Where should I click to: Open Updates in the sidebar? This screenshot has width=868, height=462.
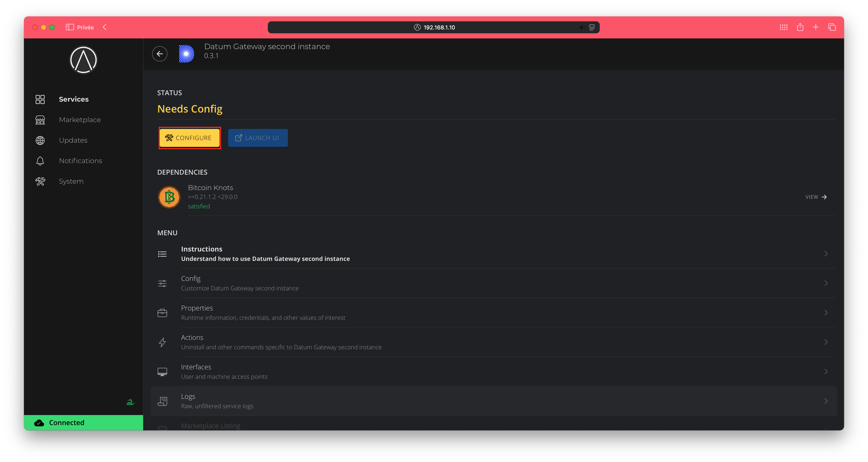coord(73,140)
